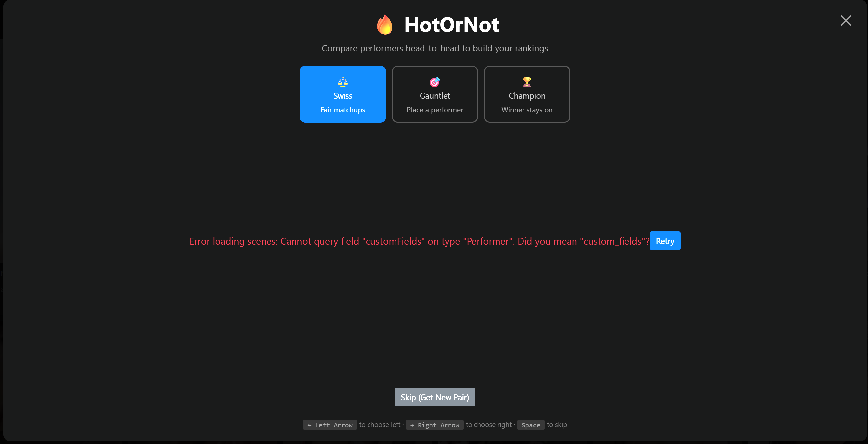Click the 'Compare performers head-to-head' tagline
Screen dimensions: 868x444
[435, 48]
